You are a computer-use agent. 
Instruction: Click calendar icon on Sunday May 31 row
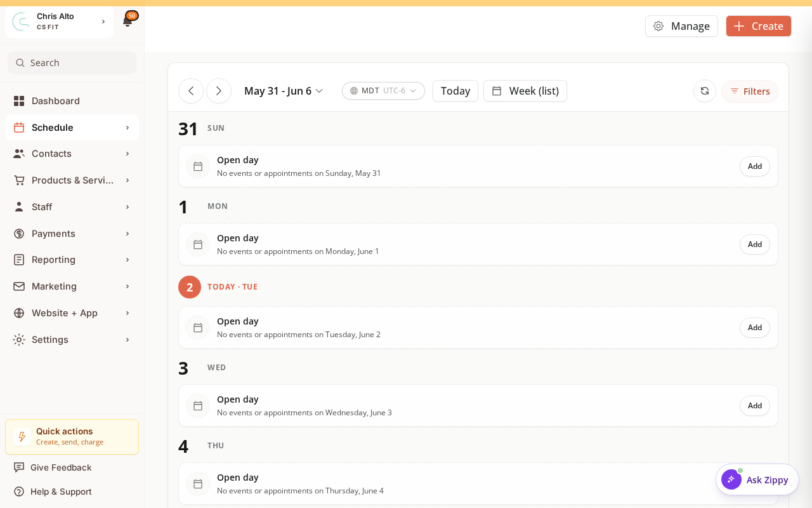pyautogui.click(x=198, y=166)
